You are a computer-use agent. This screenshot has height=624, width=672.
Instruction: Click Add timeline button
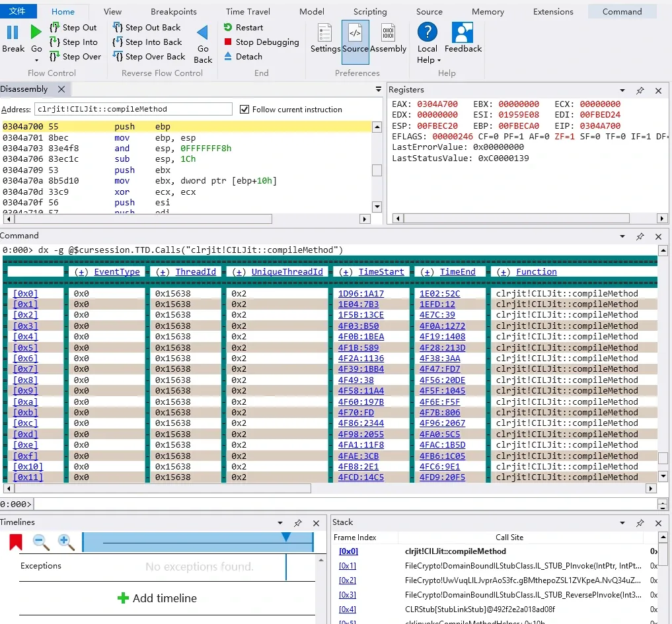click(x=157, y=598)
